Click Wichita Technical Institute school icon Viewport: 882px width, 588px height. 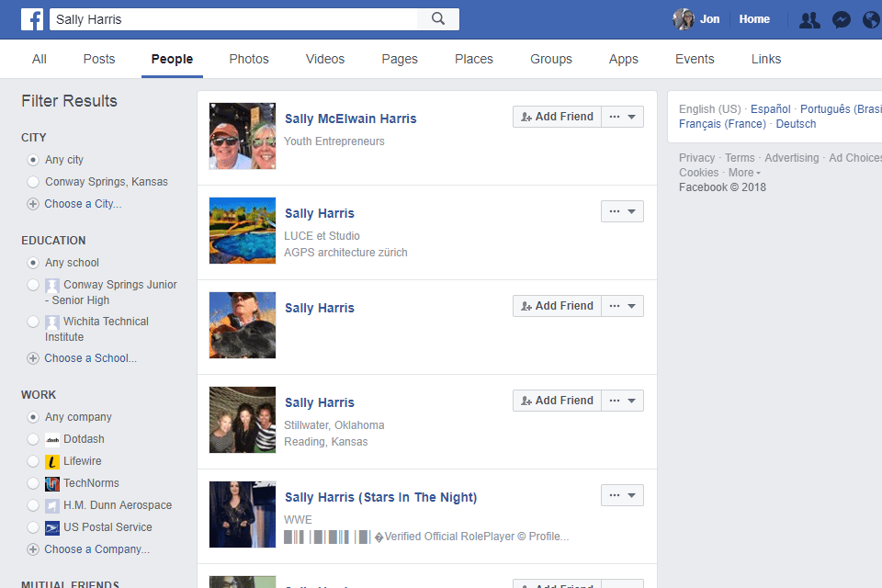(52, 322)
